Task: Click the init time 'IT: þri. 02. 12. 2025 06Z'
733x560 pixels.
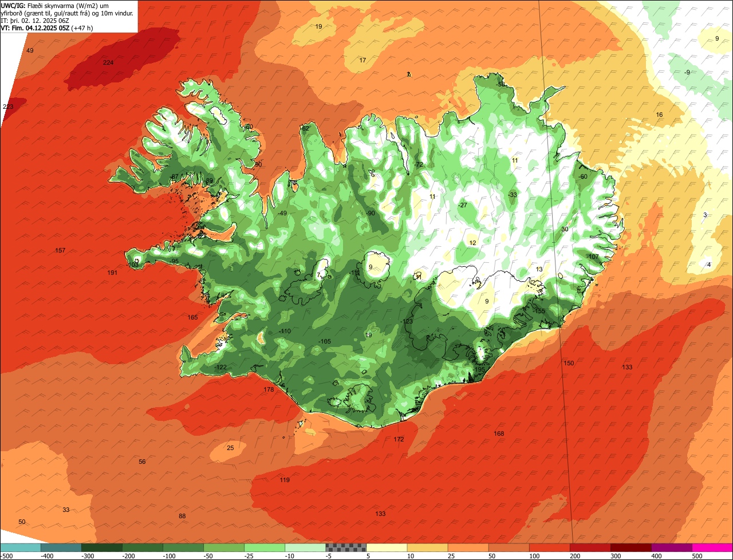Action: click(36, 21)
